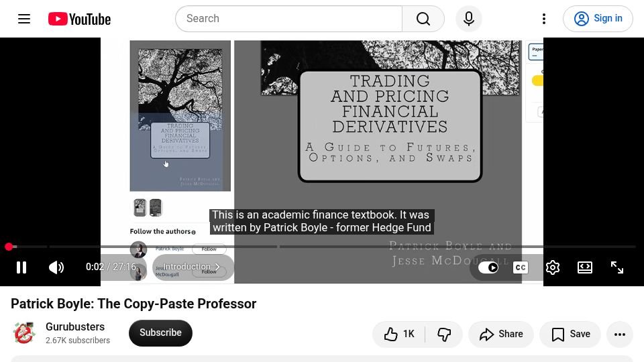Like the video
This screenshot has width=644, height=362.
pos(398,335)
